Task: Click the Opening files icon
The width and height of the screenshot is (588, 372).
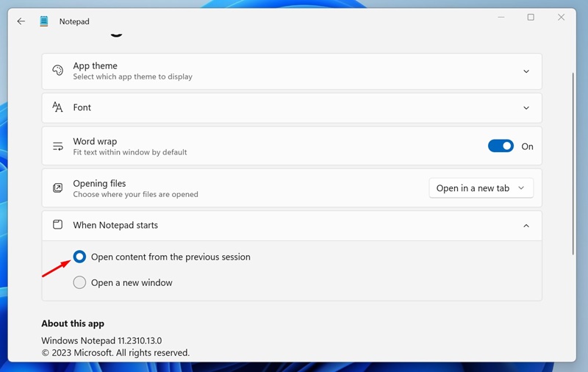Action: tap(57, 187)
